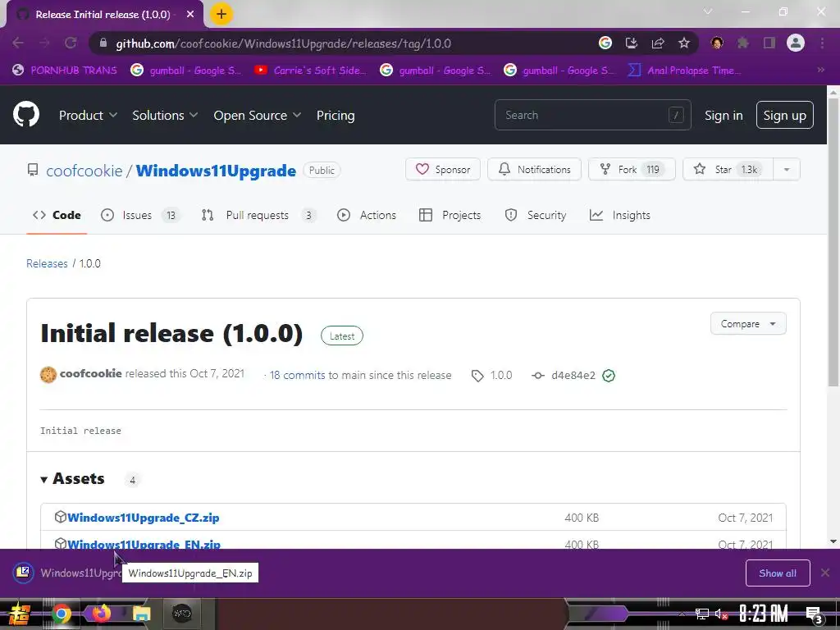The width and height of the screenshot is (840, 630).
Task: Open the Star lists dropdown arrow
Action: tap(787, 169)
